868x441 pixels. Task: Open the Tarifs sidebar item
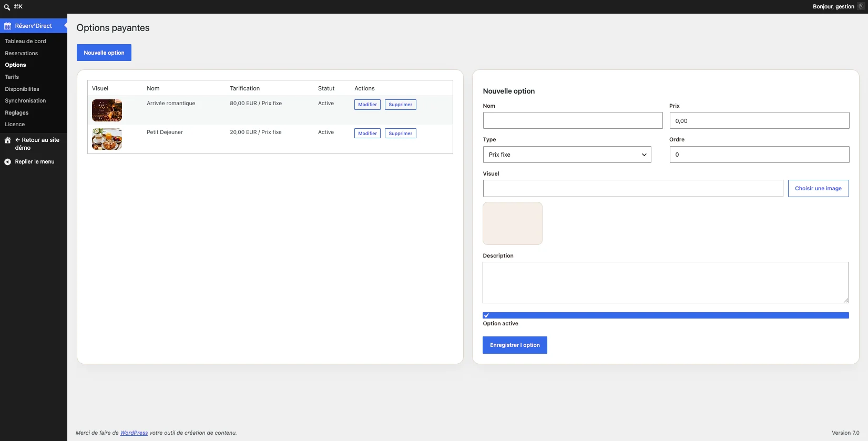coord(12,77)
